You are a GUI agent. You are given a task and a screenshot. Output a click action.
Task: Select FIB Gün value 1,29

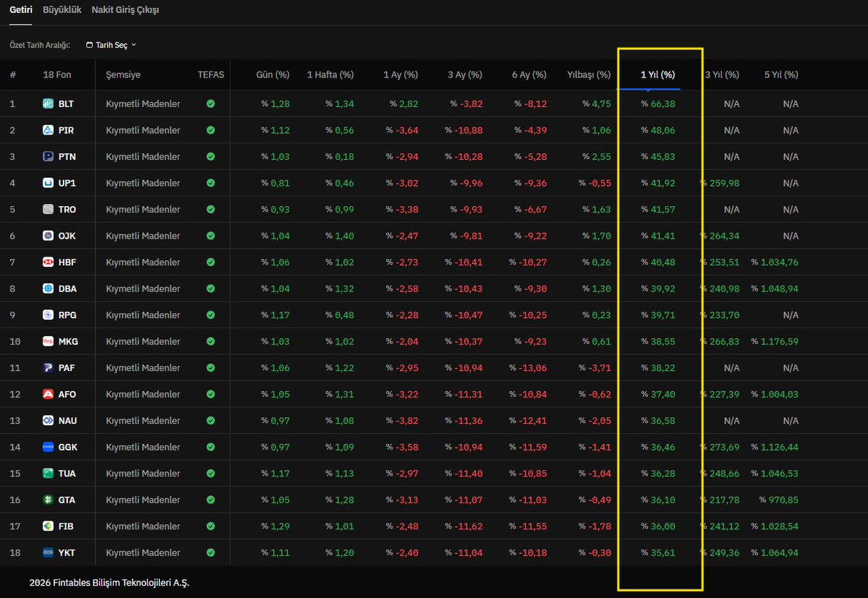(276, 526)
